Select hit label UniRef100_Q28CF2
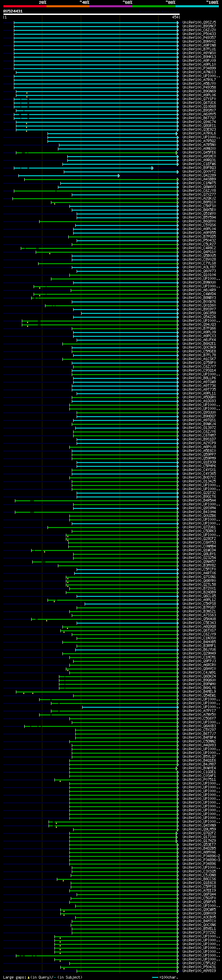 point(199,539)
